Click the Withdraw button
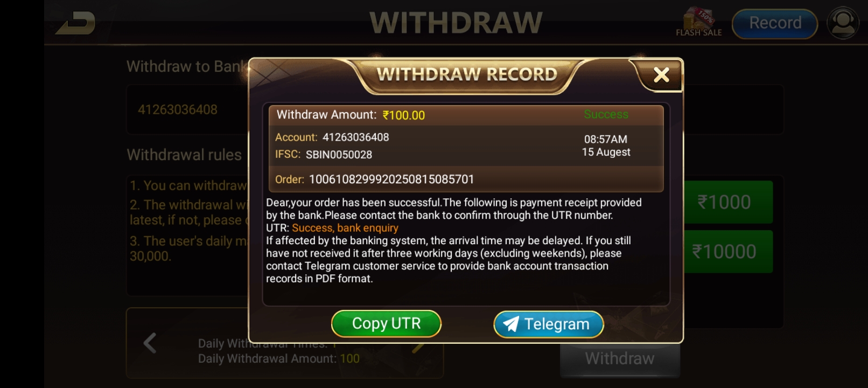 pos(620,359)
